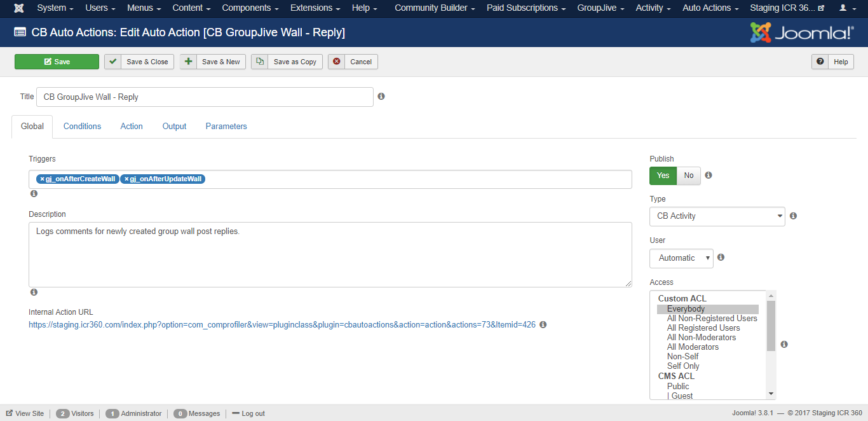Click the info icon beside Access list
The width and height of the screenshot is (868, 421).
(x=784, y=345)
